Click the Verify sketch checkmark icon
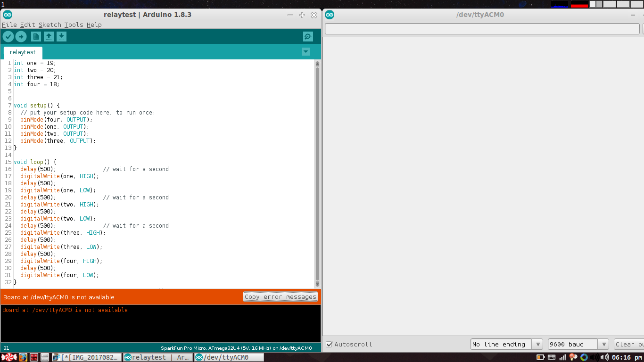Viewport: 644px width, 362px height. pos(8,36)
